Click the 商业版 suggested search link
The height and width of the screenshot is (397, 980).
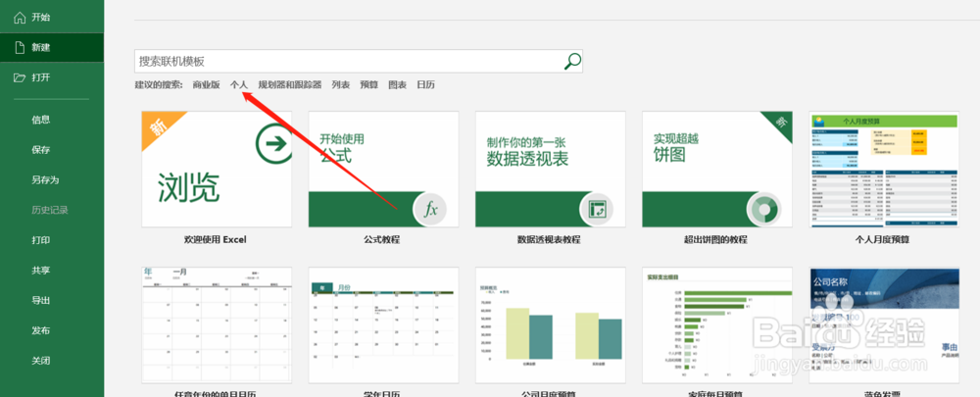[206, 84]
